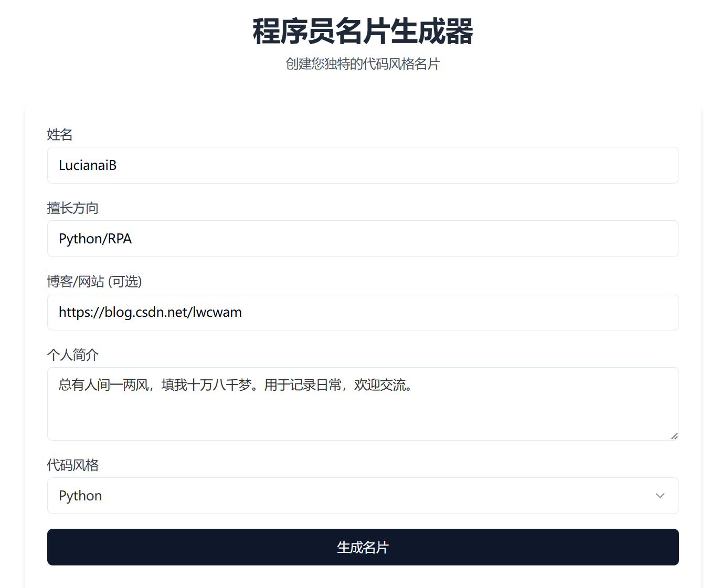Focus the 擅长方向 field with Python/RPA
The height and width of the screenshot is (588, 720).
(363, 239)
